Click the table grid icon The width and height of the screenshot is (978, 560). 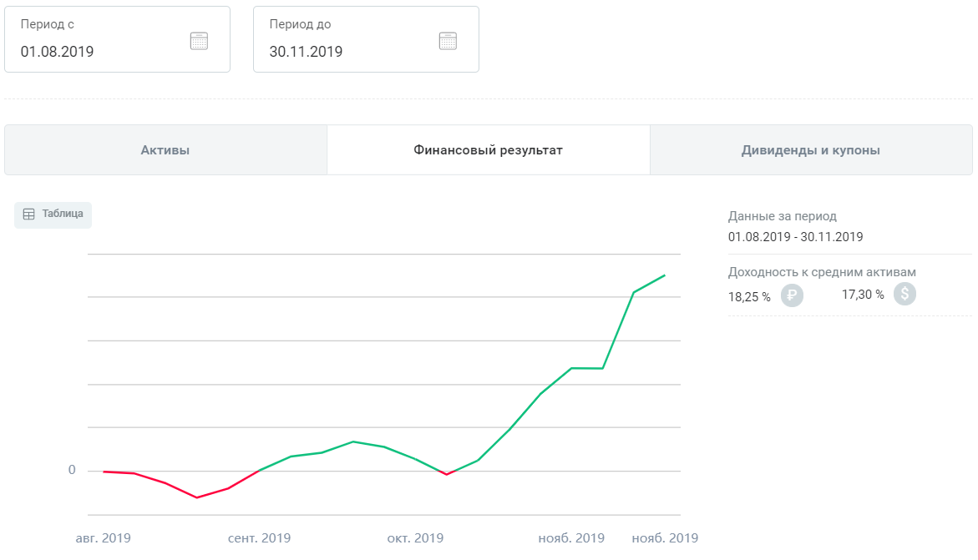[x=28, y=214]
